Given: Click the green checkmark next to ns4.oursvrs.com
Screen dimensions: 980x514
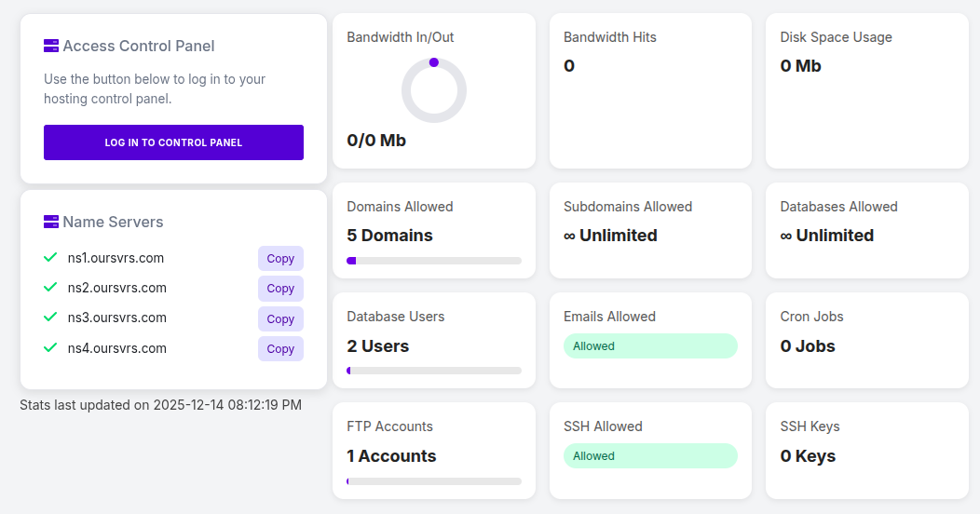Looking at the screenshot, I should [50, 348].
